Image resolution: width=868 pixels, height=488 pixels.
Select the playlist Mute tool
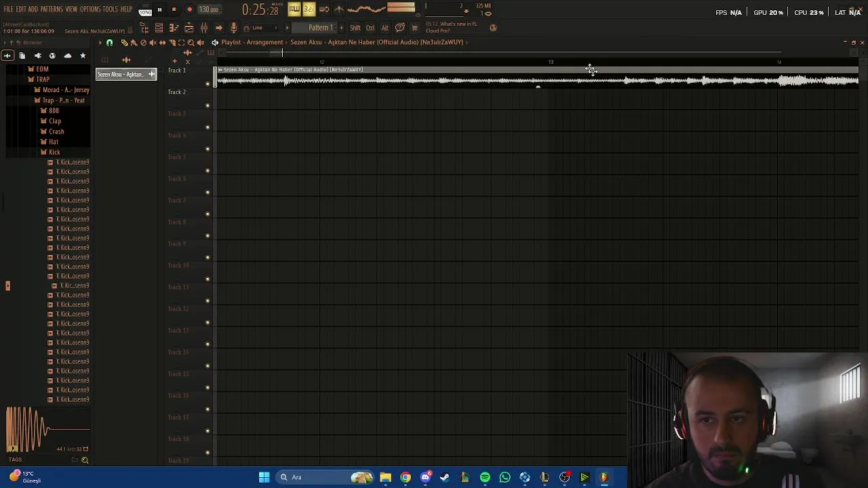point(153,43)
